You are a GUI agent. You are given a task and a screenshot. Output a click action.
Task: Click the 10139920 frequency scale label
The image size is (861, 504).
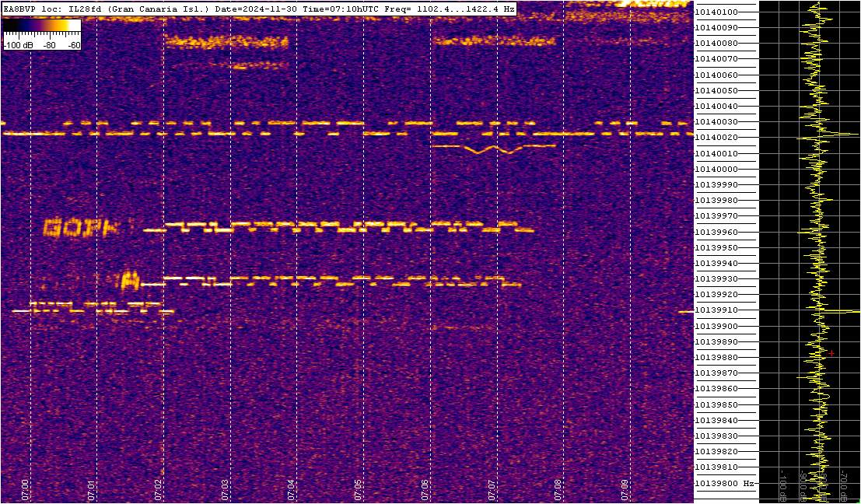tap(716, 295)
